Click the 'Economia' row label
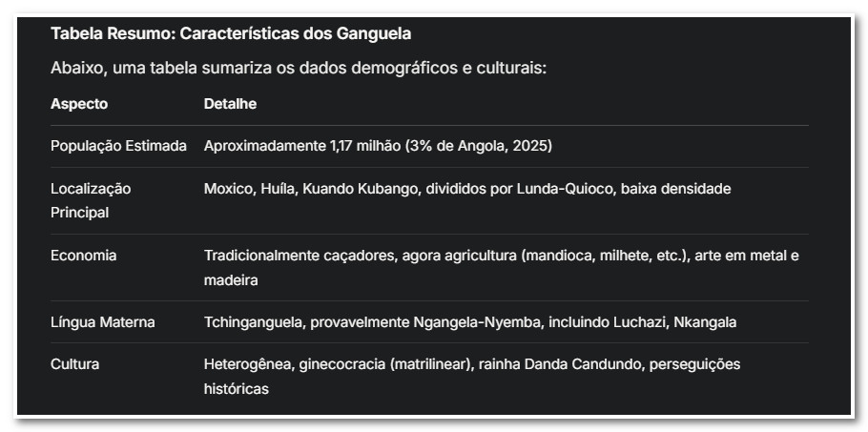 (x=84, y=256)
